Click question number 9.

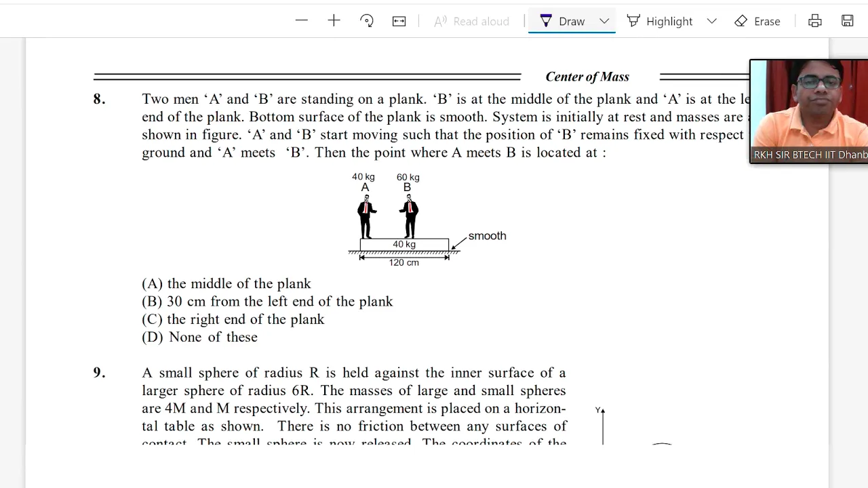click(x=99, y=373)
